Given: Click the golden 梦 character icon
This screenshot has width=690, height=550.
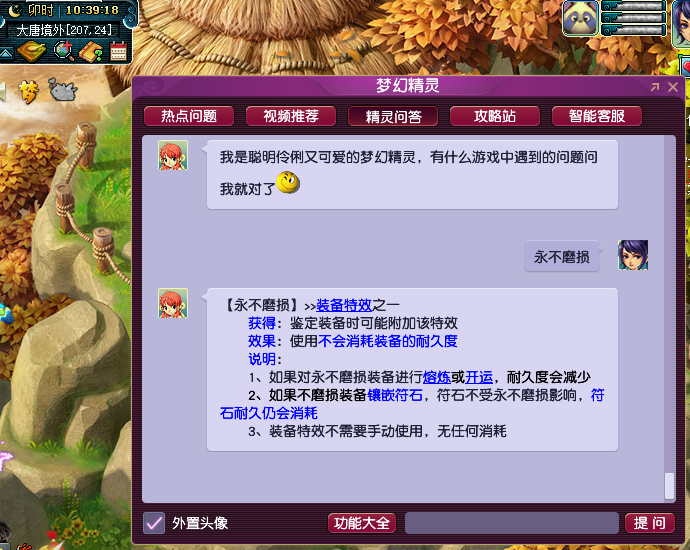Looking at the screenshot, I should [29, 92].
